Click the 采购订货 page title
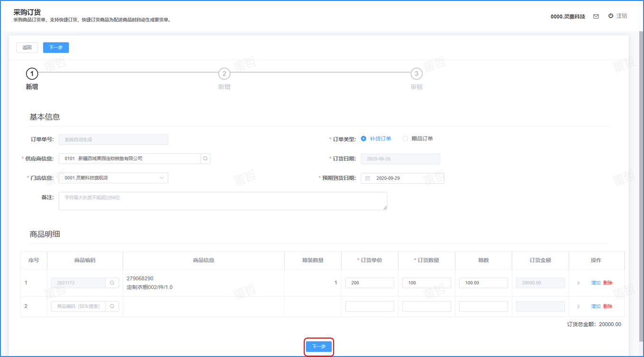This screenshot has height=357, width=644. [x=27, y=12]
